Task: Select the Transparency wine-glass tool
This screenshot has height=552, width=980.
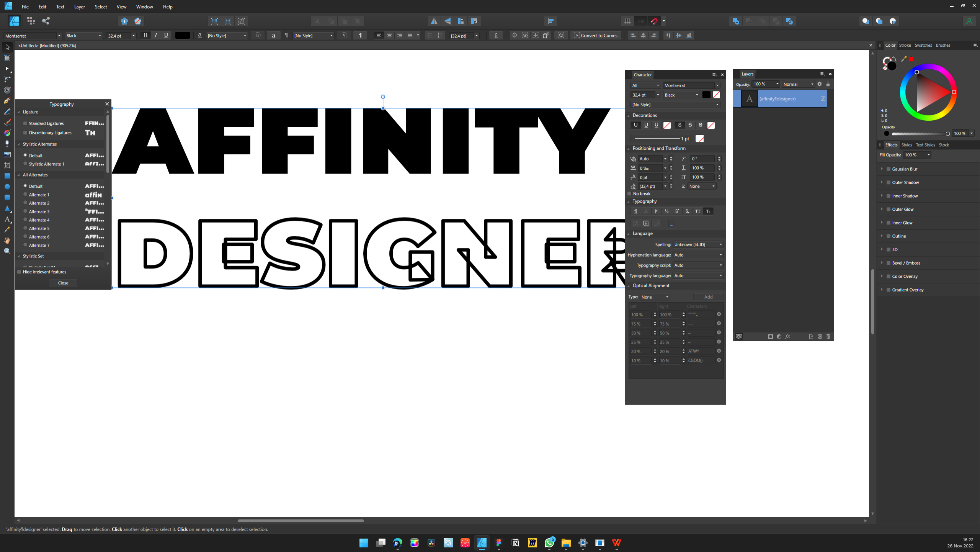Action: coord(7,144)
